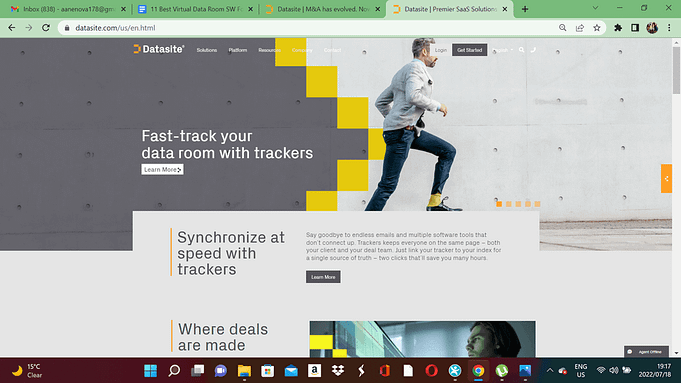The height and width of the screenshot is (383, 681).
Task: Open Task View in the taskbar
Action: point(198,370)
